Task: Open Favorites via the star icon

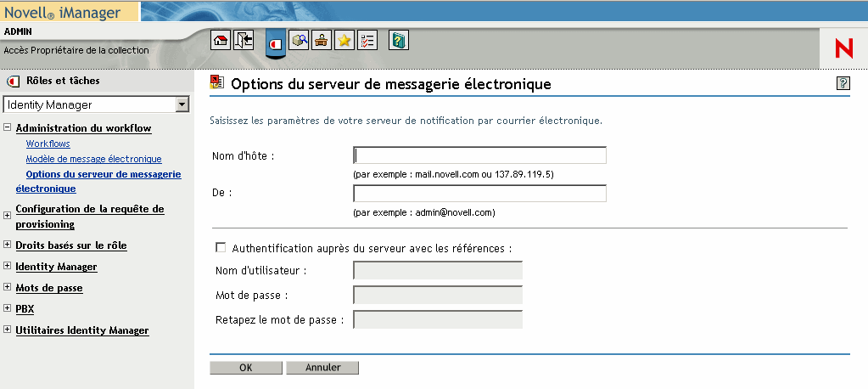Action: 344,41
